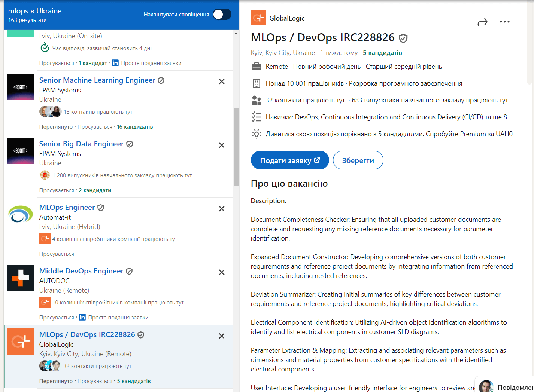Click the mlops в Ukraine search heading

35,11
